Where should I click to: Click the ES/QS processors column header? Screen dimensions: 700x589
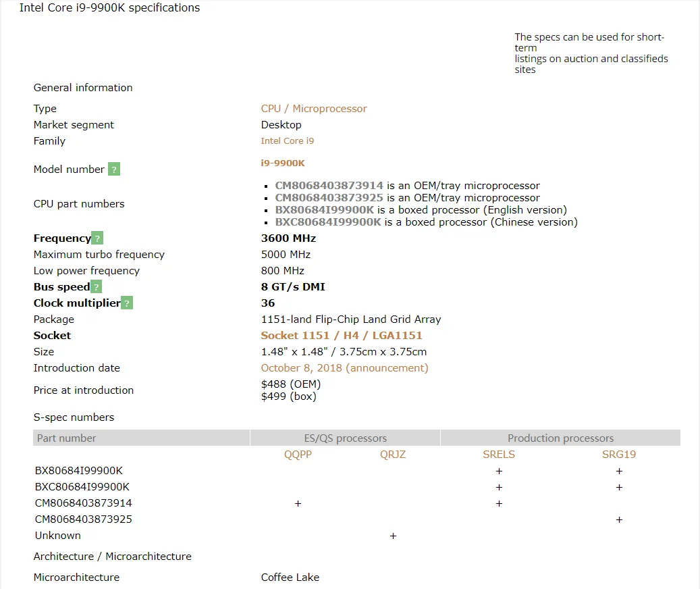(345, 438)
